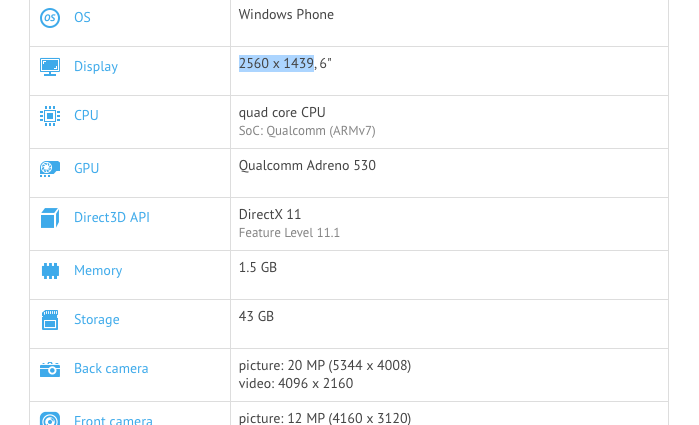The width and height of the screenshot is (699, 425).
Task: Click the OS icon
Action: 50,18
